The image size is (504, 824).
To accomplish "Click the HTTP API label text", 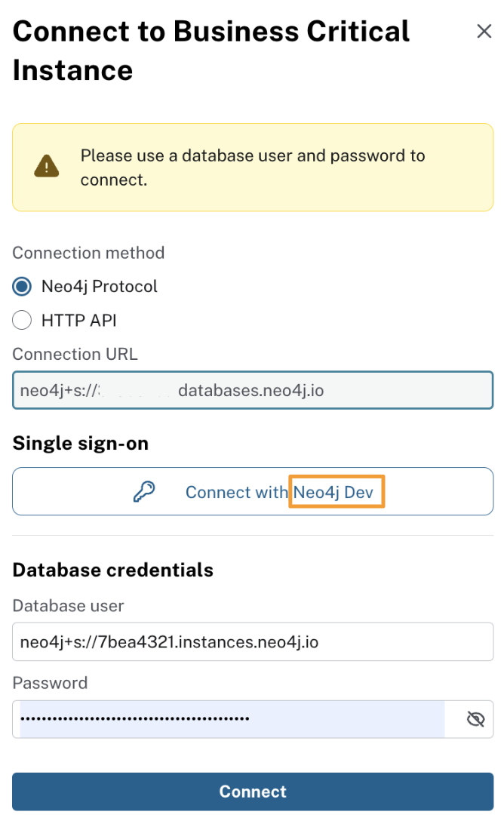I will [x=78, y=320].
